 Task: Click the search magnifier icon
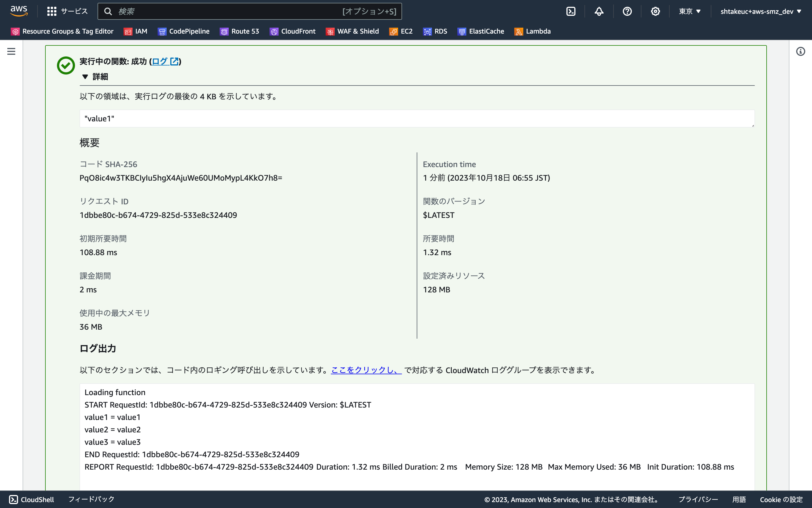tap(108, 11)
